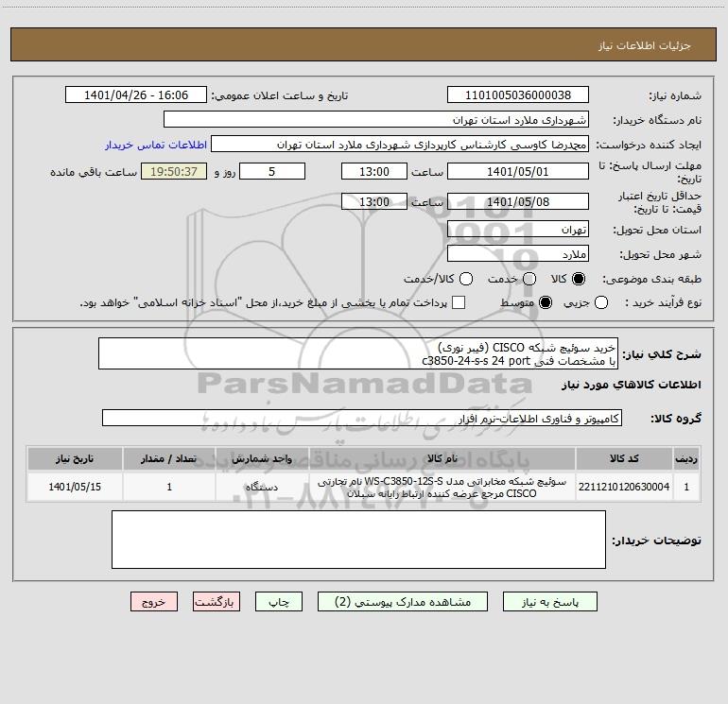Click the delivery province field تهران

[518, 230]
